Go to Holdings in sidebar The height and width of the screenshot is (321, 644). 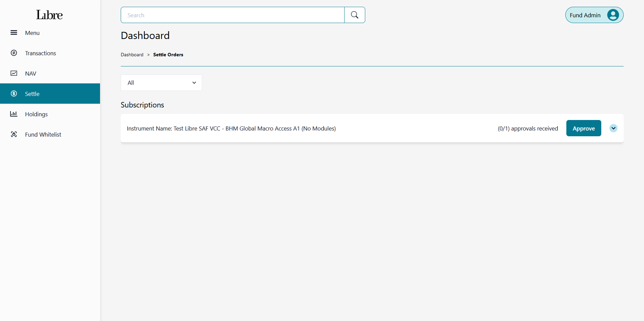[x=36, y=114]
